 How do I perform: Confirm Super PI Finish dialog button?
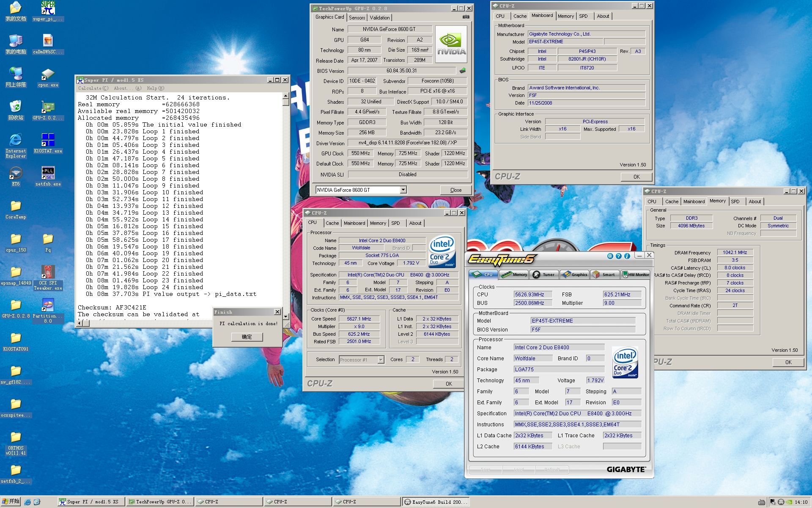coord(247,337)
